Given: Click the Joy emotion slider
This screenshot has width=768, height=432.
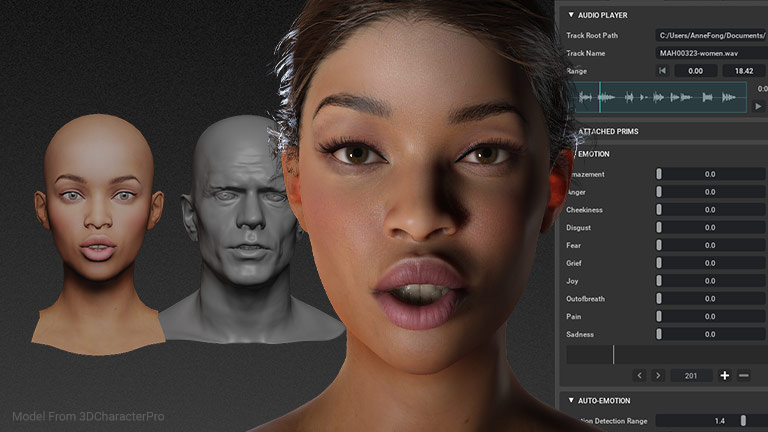Looking at the screenshot, I should point(710,281).
